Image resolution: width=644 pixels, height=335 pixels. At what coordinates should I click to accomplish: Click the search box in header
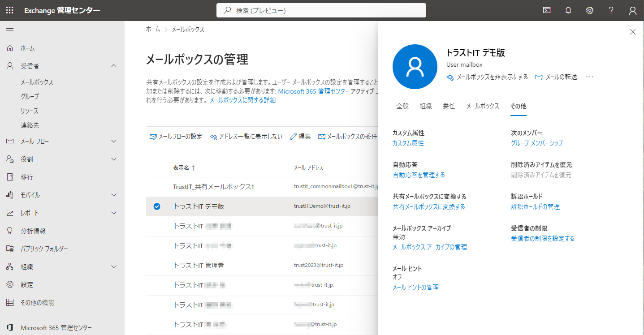pos(321,10)
